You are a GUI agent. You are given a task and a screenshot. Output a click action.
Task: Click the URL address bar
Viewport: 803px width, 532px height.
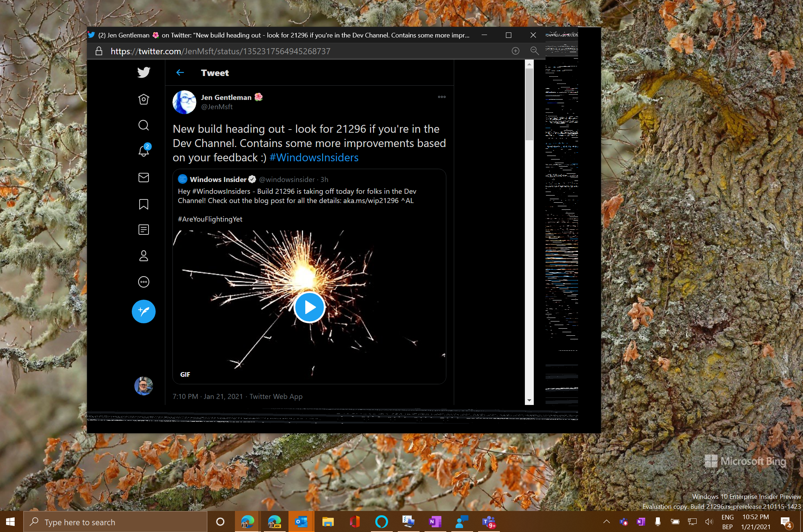tap(220, 51)
